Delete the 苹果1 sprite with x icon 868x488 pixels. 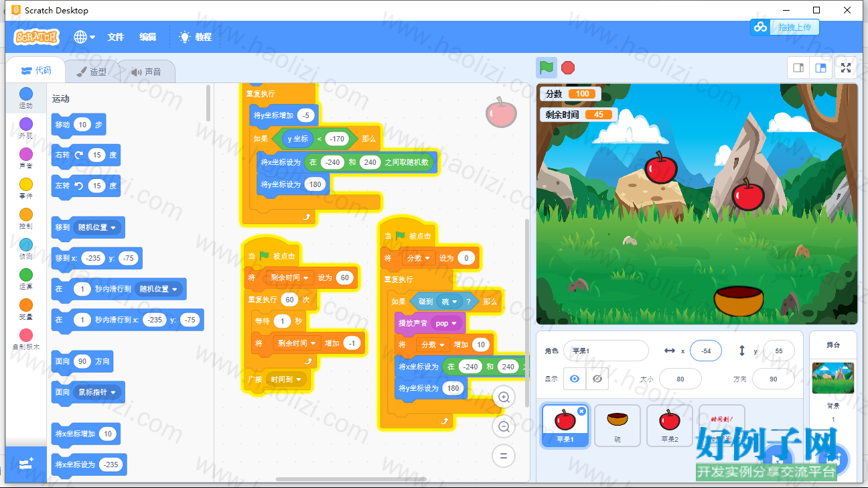[581, 411]
